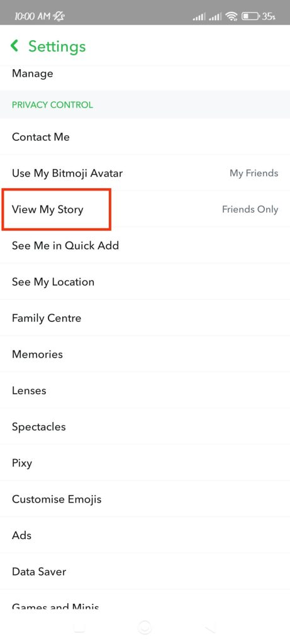Select the Lenses option

(145, 390)
